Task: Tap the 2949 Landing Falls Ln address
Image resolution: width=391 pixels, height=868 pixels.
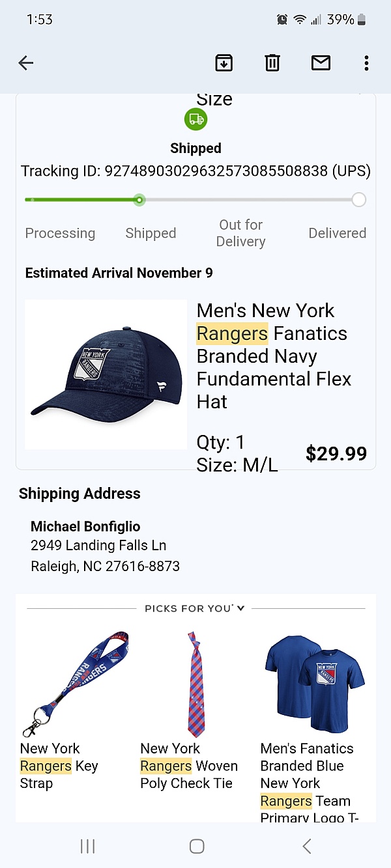Action: tap(98, 546)
